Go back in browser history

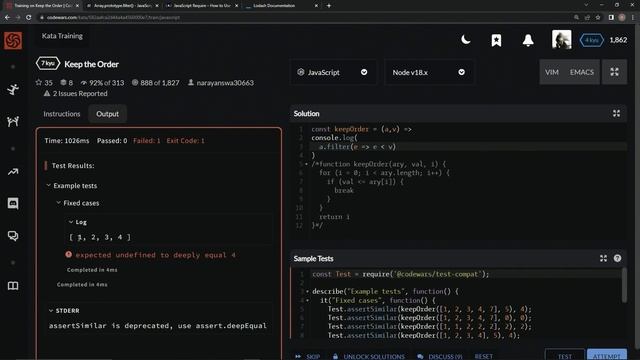pos(7,18)
